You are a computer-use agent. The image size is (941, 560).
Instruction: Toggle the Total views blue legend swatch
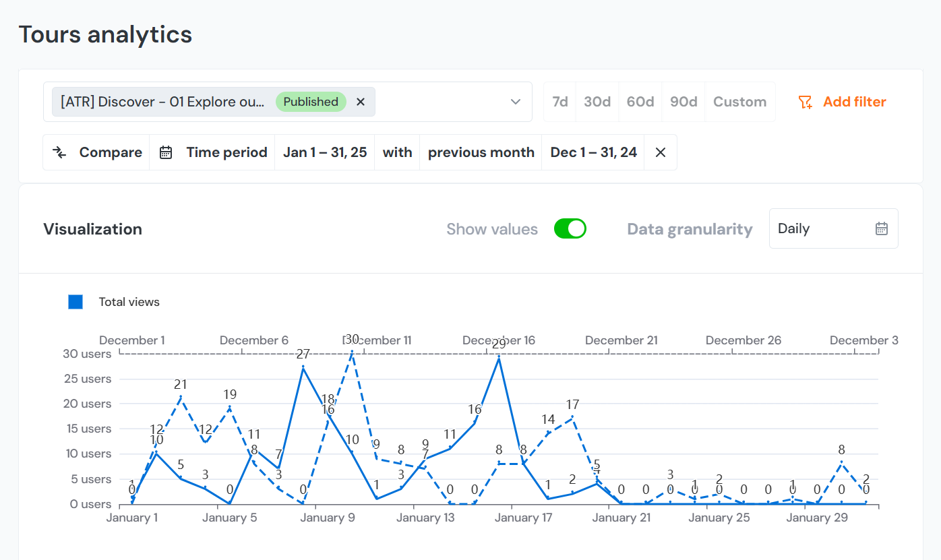[x=75, y=302]
